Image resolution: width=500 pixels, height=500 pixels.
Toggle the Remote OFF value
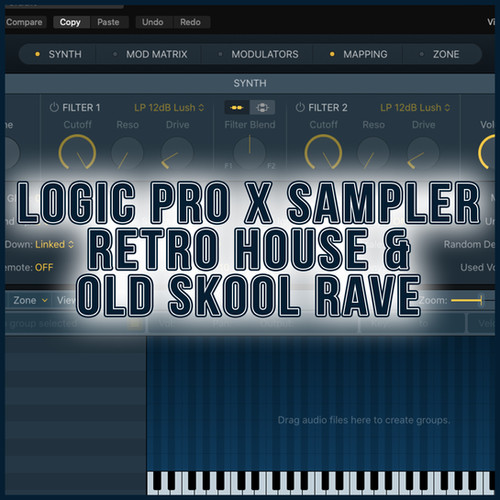point(44,267)
